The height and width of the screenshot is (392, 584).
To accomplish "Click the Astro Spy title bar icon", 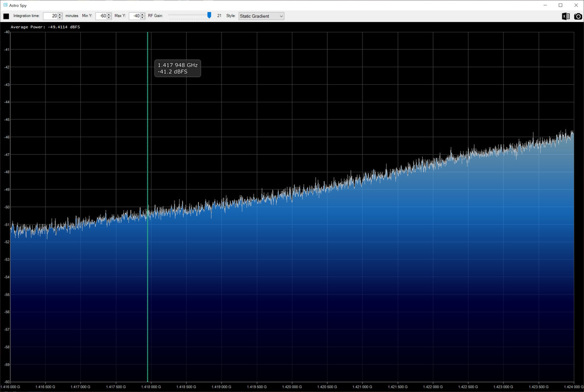I will click(x=5, y=5).
